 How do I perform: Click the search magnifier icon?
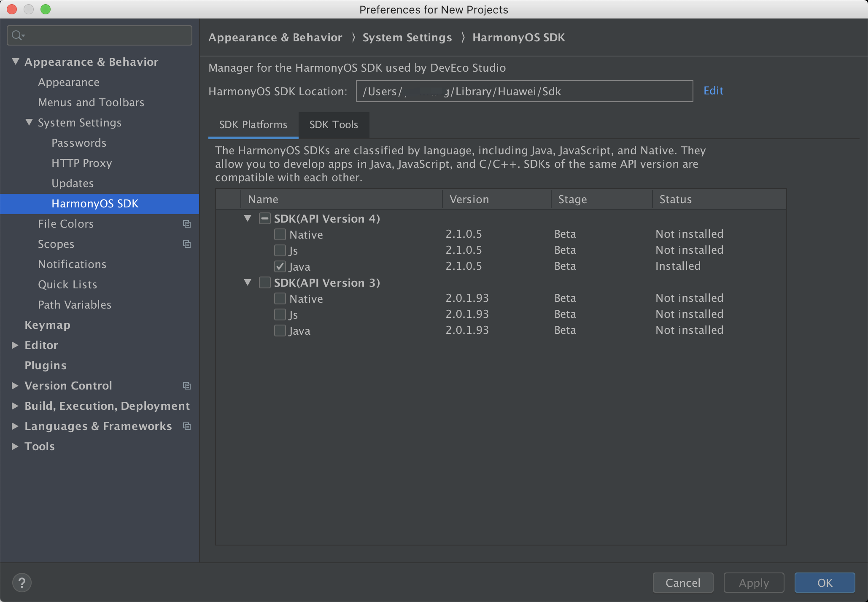(17, 35)
